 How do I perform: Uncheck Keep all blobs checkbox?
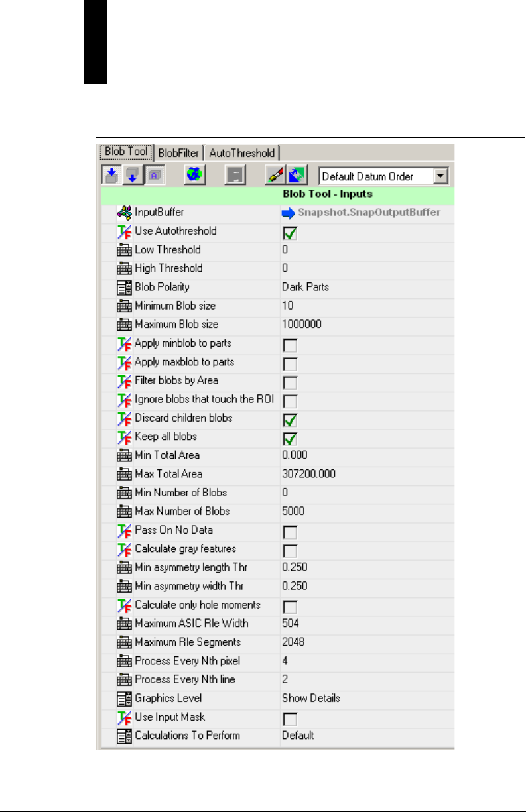(x=289, y=438)
